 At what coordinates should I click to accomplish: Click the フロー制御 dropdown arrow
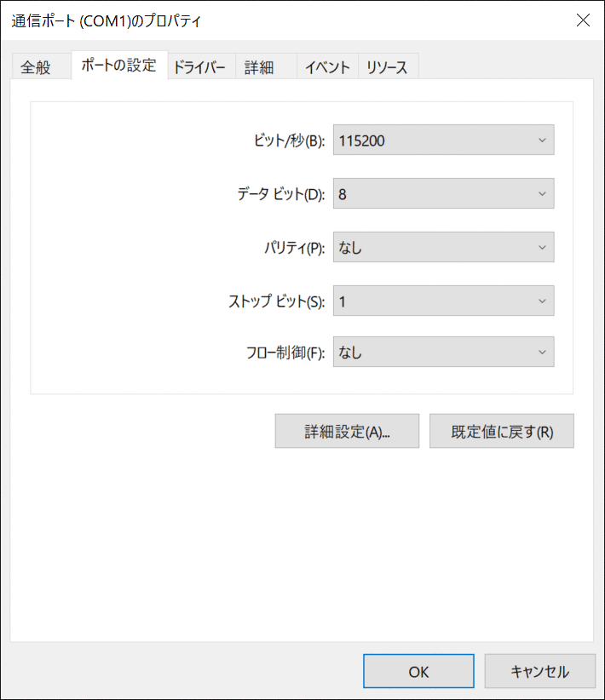542,352
